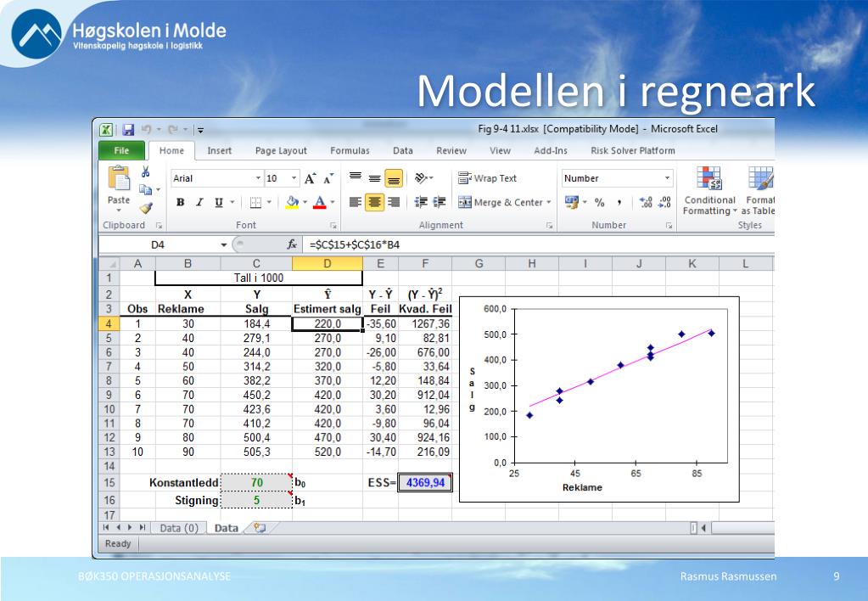Go to last sheet with tab scroll button
The width and height of the screenshot is (868, 601).
click(x=142, y=528)
